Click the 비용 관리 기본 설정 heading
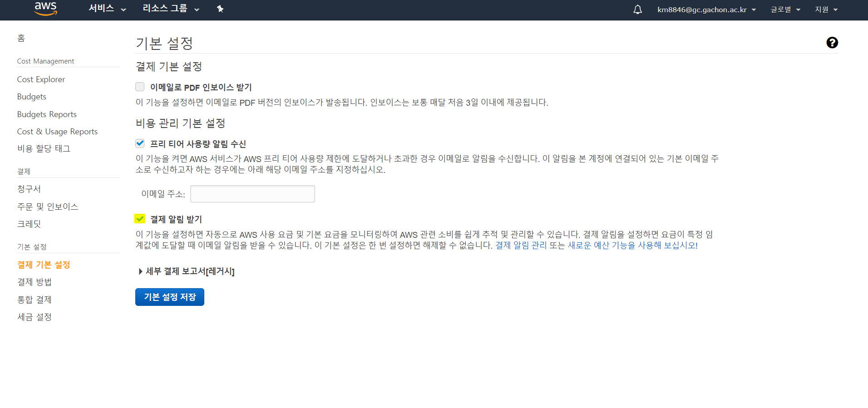The height and width of the screenshot is (408, 868). (x=181, y=123)
